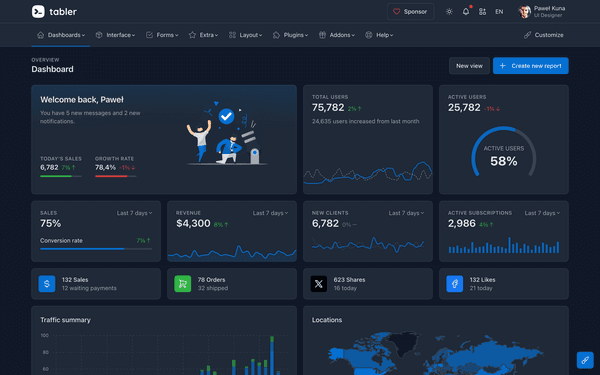
Task: Click the green cart icon on 78 Orders
Action: coord(183,284)
